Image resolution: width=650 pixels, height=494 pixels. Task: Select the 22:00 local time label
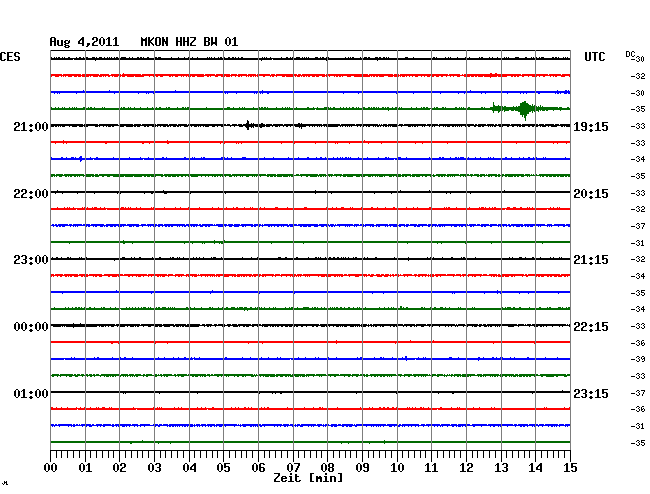tap(31, 194)
